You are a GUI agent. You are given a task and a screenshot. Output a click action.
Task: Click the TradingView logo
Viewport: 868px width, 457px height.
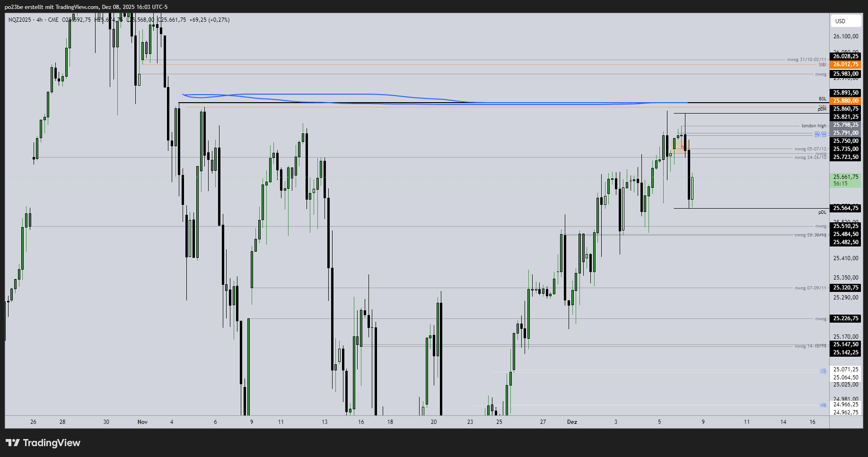tap(43, 442)
